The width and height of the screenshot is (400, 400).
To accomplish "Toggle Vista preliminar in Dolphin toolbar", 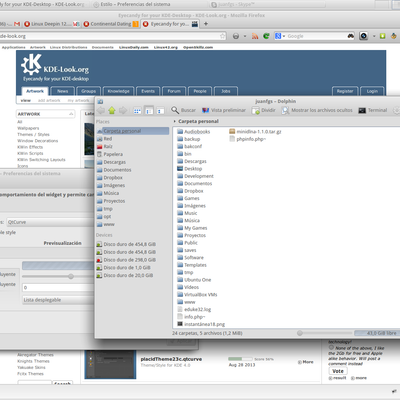I will 224,110.
